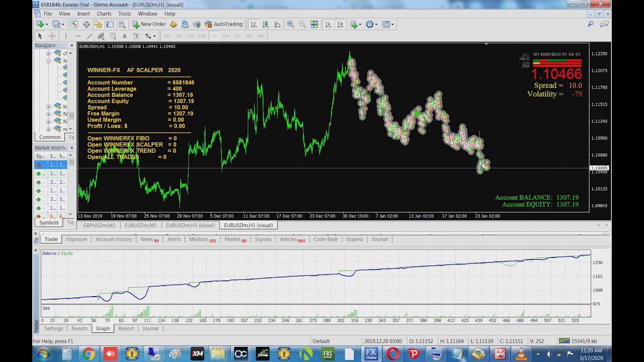Select the equidistant channel tool
This screenshot has height=362, width=644.
pyautogui.click(x=101, y=36)
